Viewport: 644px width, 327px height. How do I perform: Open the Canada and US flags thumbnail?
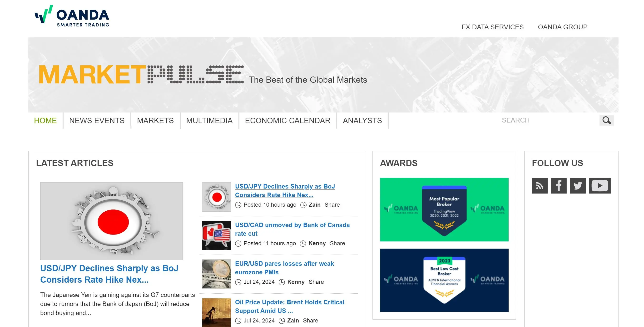click(217, 235)
